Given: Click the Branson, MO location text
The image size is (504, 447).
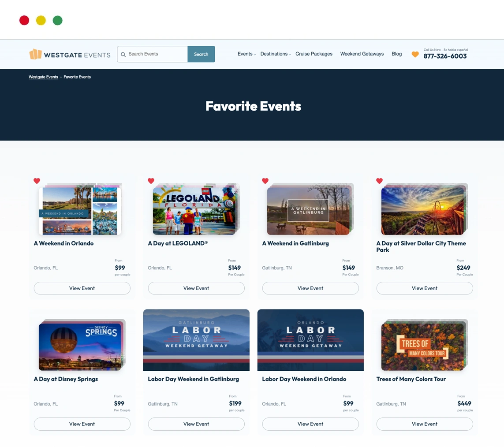Looking at the screenshot, I should (x=390, y=268).
